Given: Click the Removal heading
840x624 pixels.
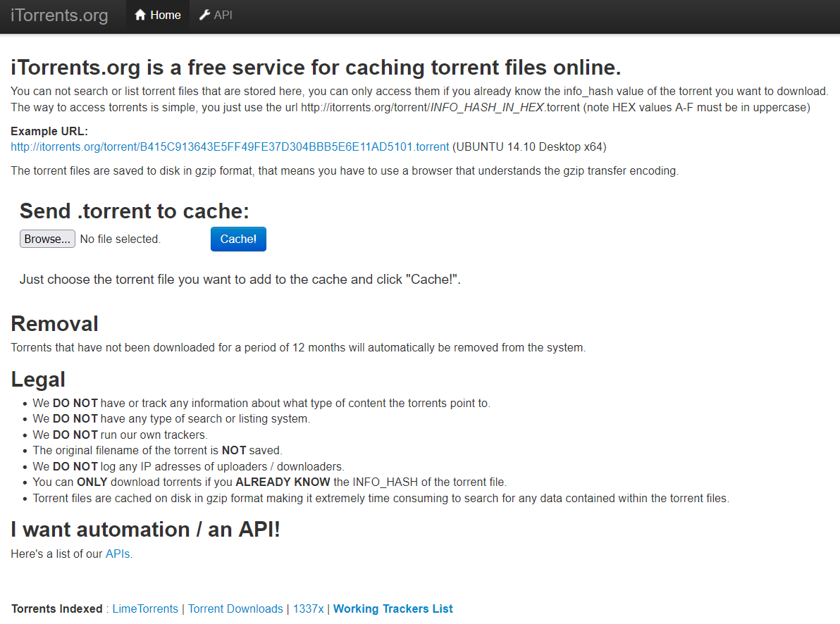Looking at the screenshot, I should 55,323.
